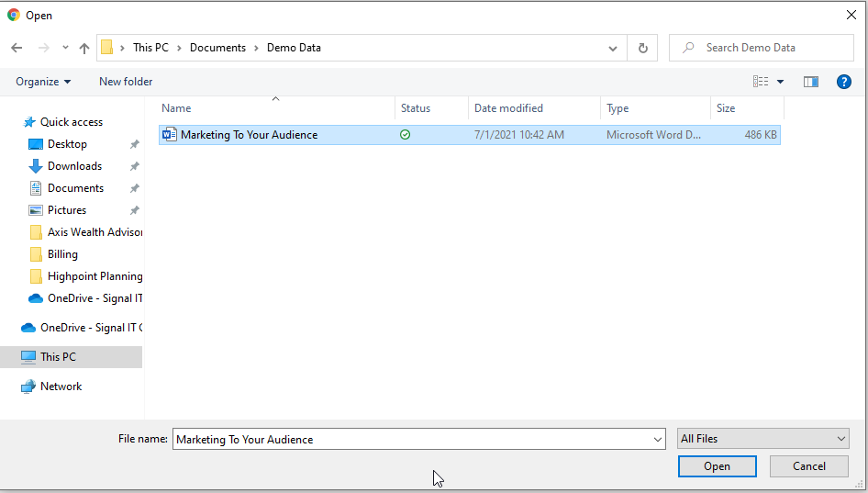The width and height of the screenshot is (868, 493).
Task: Go back with the left arrow
Action: (17, 48)
